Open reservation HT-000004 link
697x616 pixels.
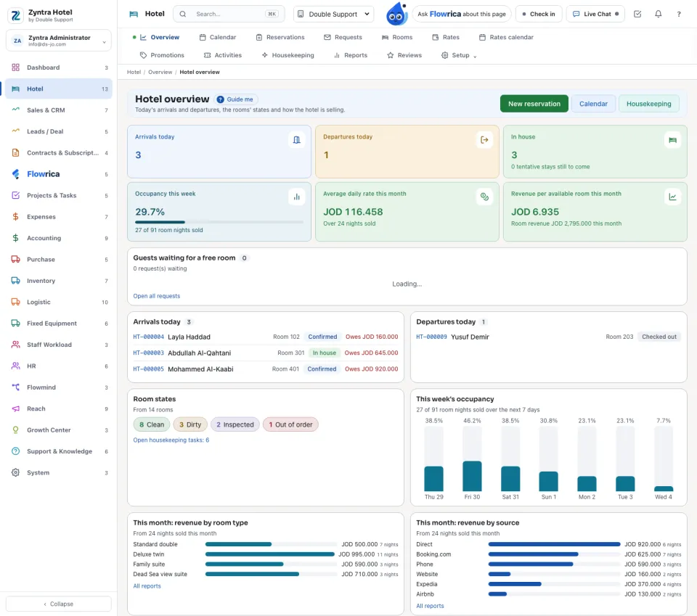coord(148,337)
